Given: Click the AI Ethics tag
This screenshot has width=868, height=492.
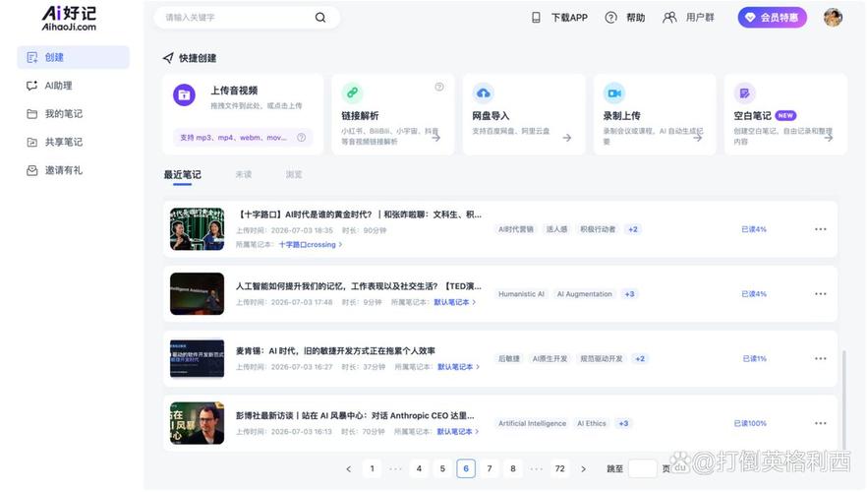Looking at the screenshot, I should 592,423.
